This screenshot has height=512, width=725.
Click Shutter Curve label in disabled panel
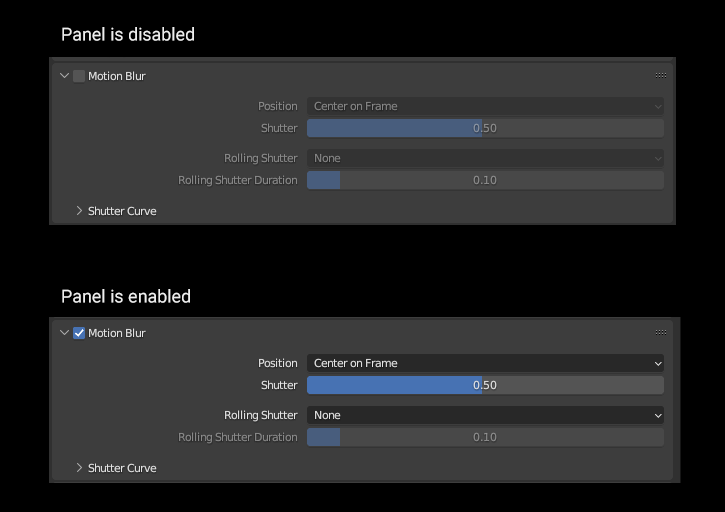click(x=122, y=211)
